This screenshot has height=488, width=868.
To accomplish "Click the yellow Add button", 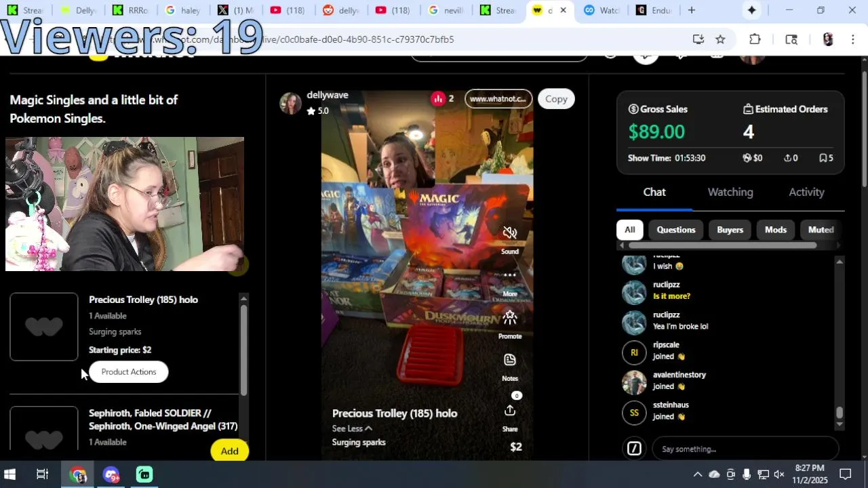I will pos(229,451).
